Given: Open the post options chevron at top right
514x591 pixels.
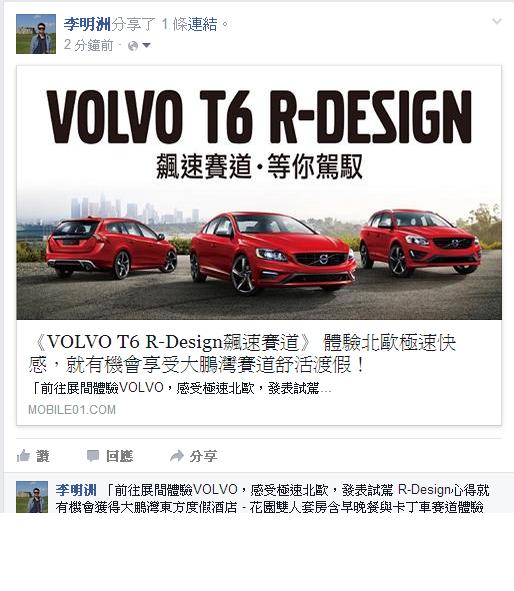Looking at the screenshot, I should [497, 21].
